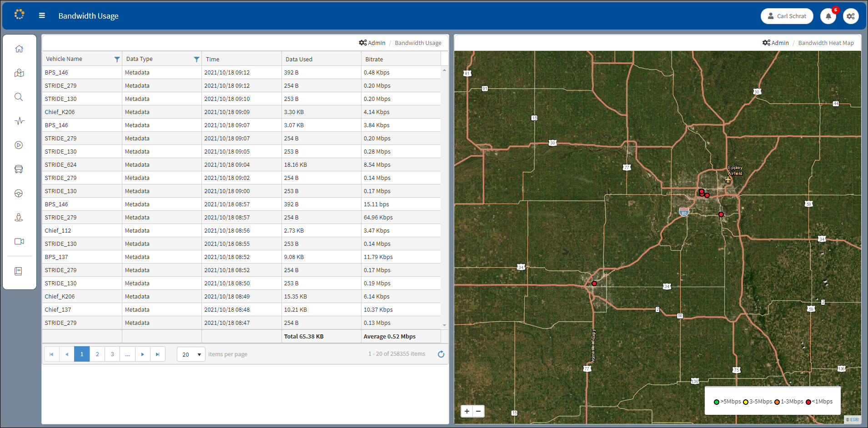The image size is (868, 428).
Task: Click the yellow 3-5Mbps legend dot
Action: click(746, 402)
